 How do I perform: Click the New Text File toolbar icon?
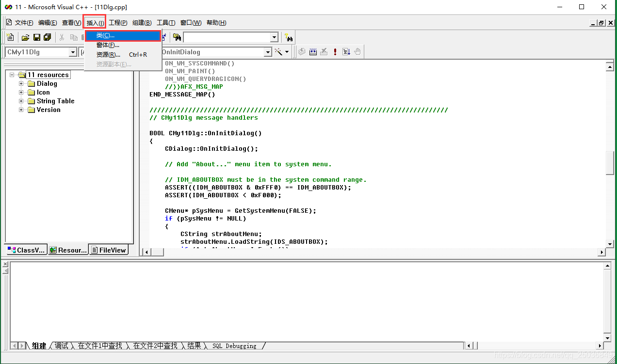(10, 37)
